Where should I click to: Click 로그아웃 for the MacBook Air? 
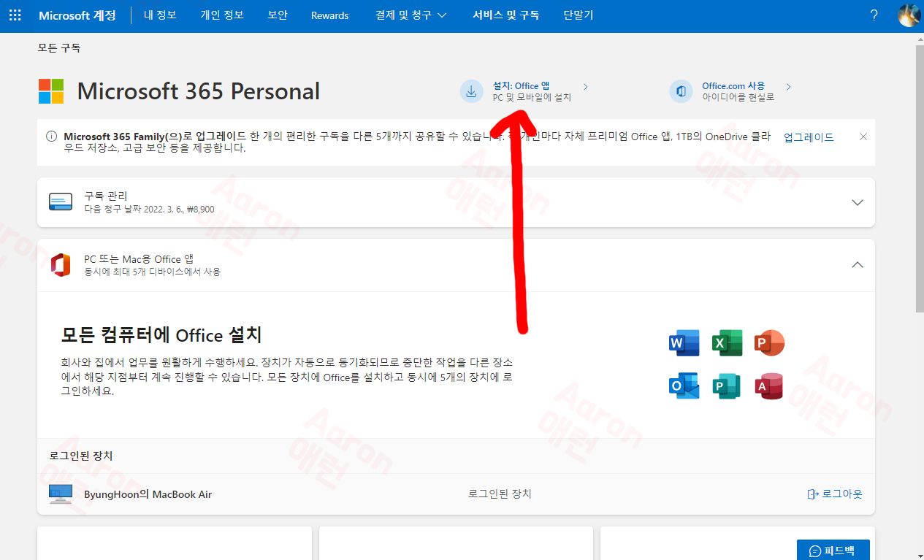click(x=835, y=494)
